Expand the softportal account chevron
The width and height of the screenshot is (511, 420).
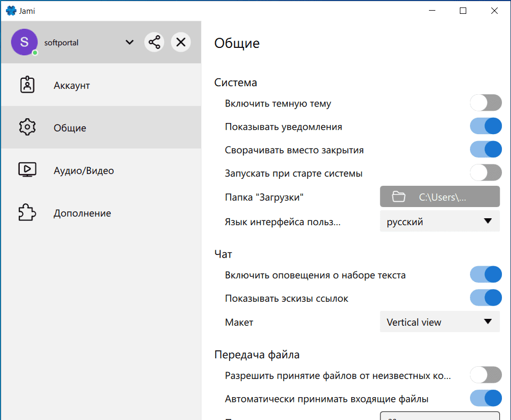pos(129,43)
